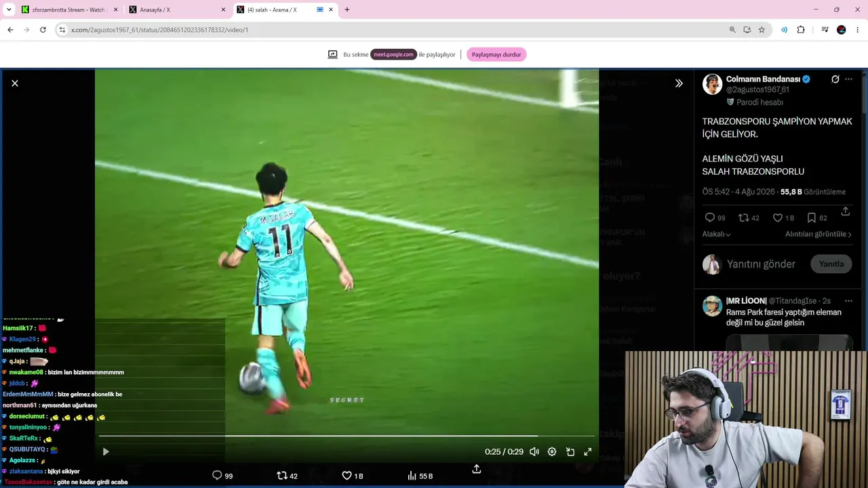Screen dimensions: 868x488
Task: Open the video settings gear
Action: coord(552,451)
